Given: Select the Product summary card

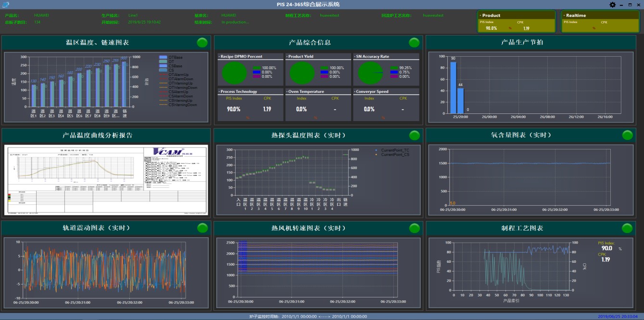Looking at the screenshot, I should pos(516,22).
